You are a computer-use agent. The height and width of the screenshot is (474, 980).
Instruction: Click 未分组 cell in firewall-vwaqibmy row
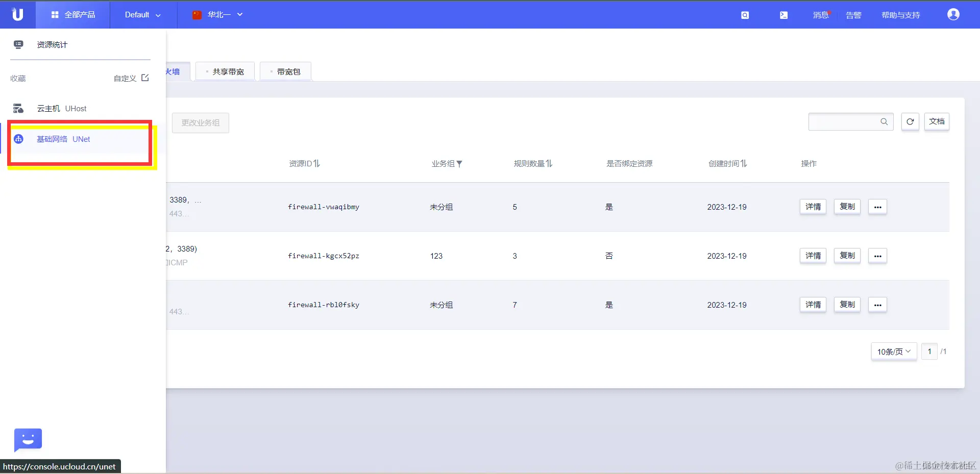pyautogui.click(x=441, y=207)
